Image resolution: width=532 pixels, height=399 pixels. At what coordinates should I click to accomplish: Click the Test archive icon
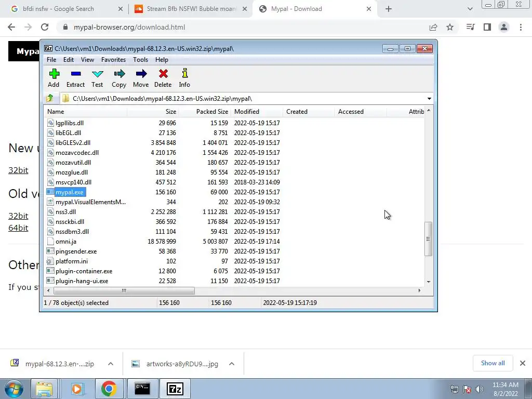coord(97,78)
